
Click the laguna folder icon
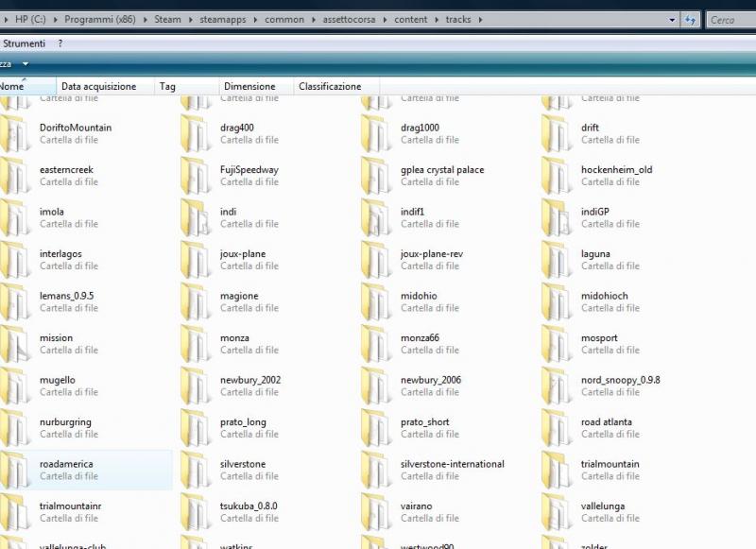[x=557, y=260]
